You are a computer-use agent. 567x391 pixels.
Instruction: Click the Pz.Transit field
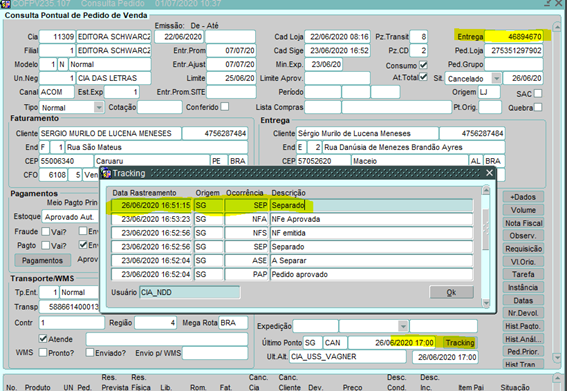point(419,37)
